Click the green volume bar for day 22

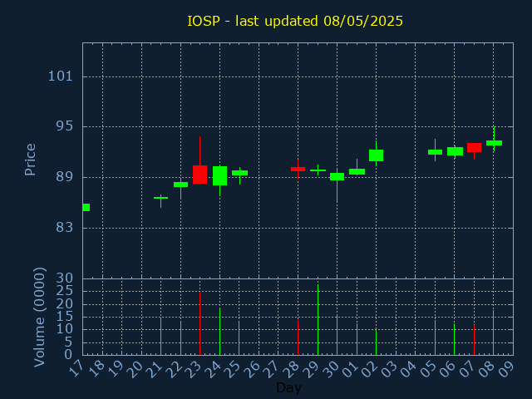point(181,338)
